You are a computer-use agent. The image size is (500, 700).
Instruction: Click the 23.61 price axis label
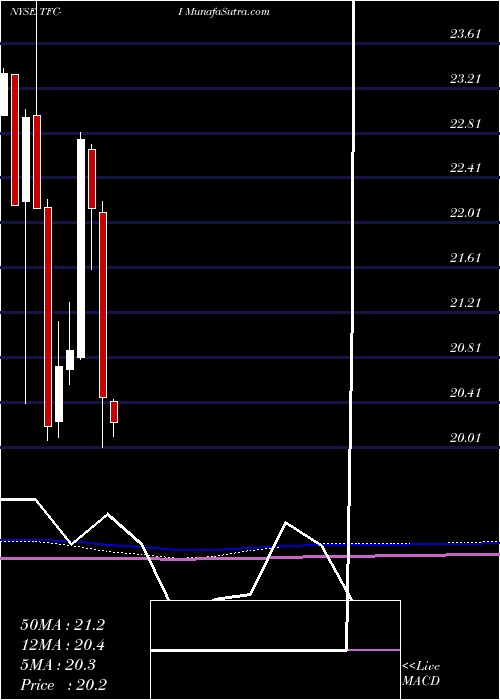465,33
